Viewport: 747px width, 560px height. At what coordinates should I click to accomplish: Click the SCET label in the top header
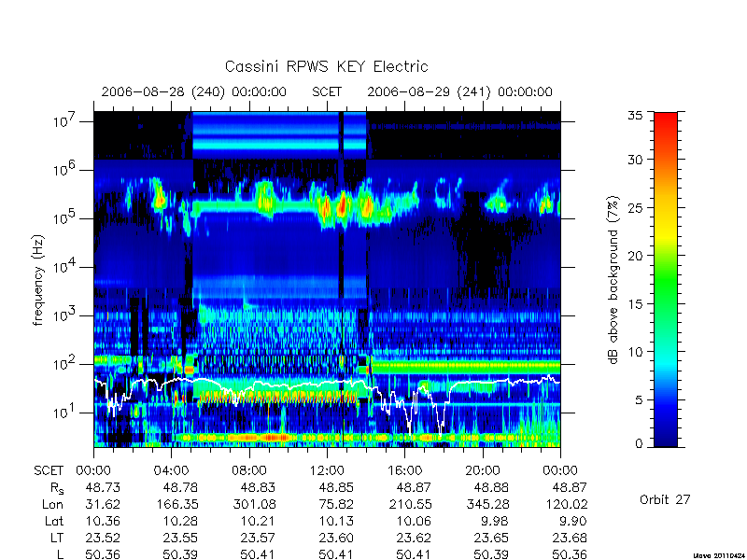(x=327, y=91)
